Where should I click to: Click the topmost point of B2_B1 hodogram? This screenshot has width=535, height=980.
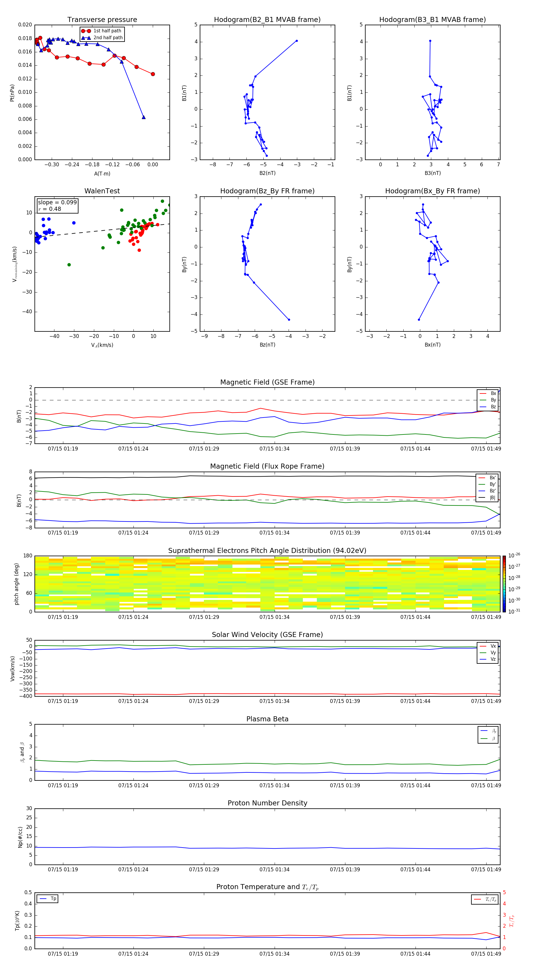click(x=297, y=41)
